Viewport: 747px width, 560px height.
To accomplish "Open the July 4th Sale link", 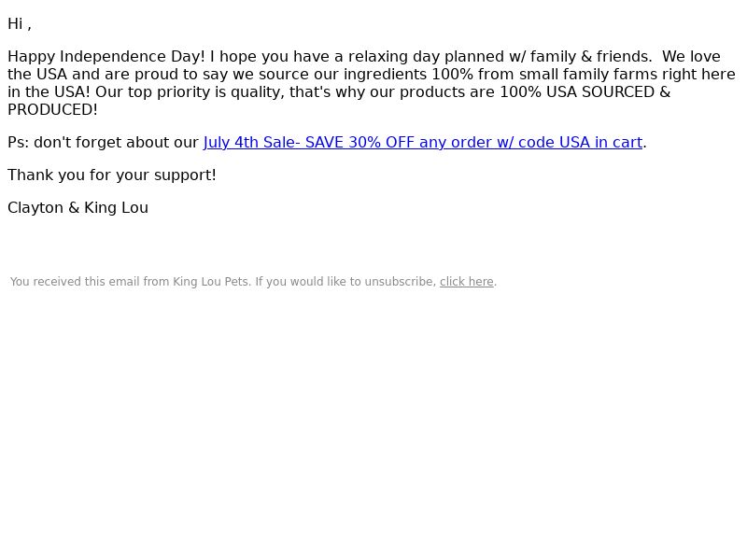I will coord(423,143).
